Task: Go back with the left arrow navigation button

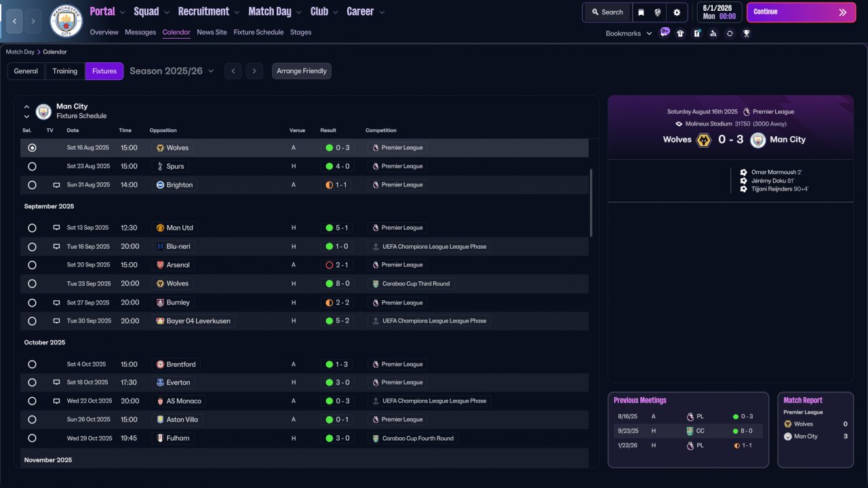Action: [x=14, y=21]
